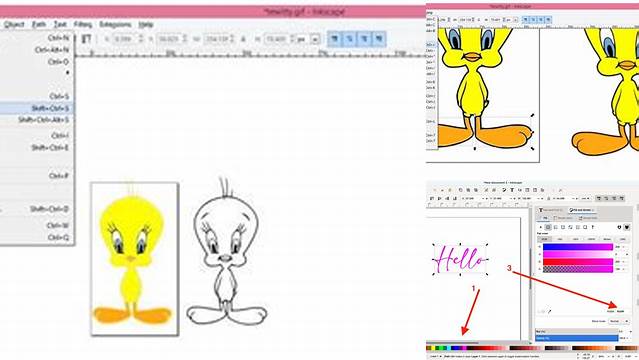Toggle the move patterns affect button

point(379,39)
